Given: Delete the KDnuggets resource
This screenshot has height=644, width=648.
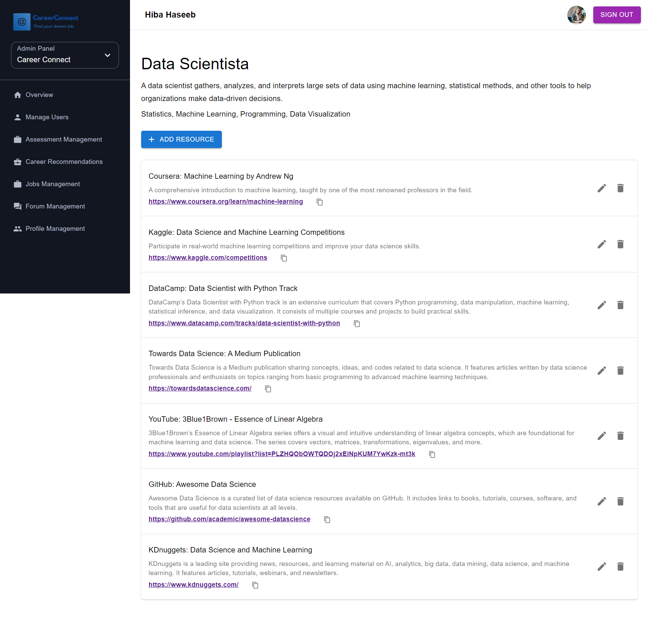Looking at the screenshot, I should click(x=620, y=567).
